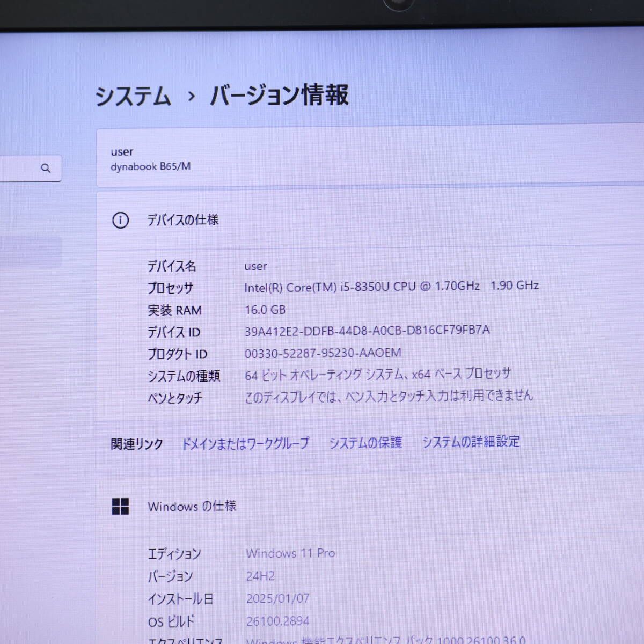Click the breadcrumb chevron after システム
Screen dimensions: 644x644
pyautogui.click(x=192, y=97)
